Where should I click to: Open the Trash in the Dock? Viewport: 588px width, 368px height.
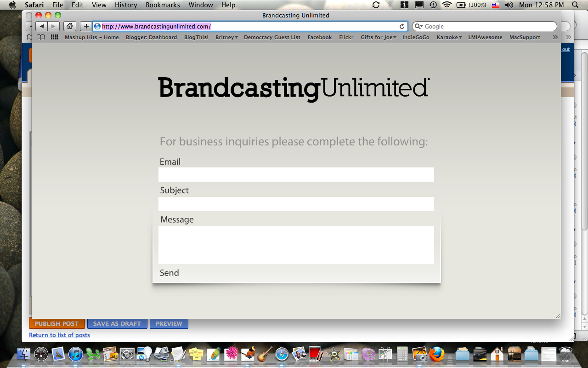click(x=566, y=354)
